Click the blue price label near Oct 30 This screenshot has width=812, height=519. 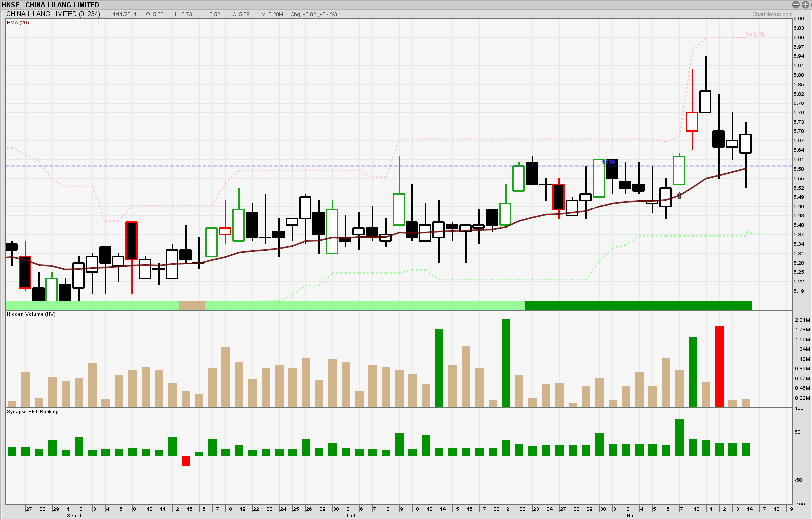(x=609, y=162)
